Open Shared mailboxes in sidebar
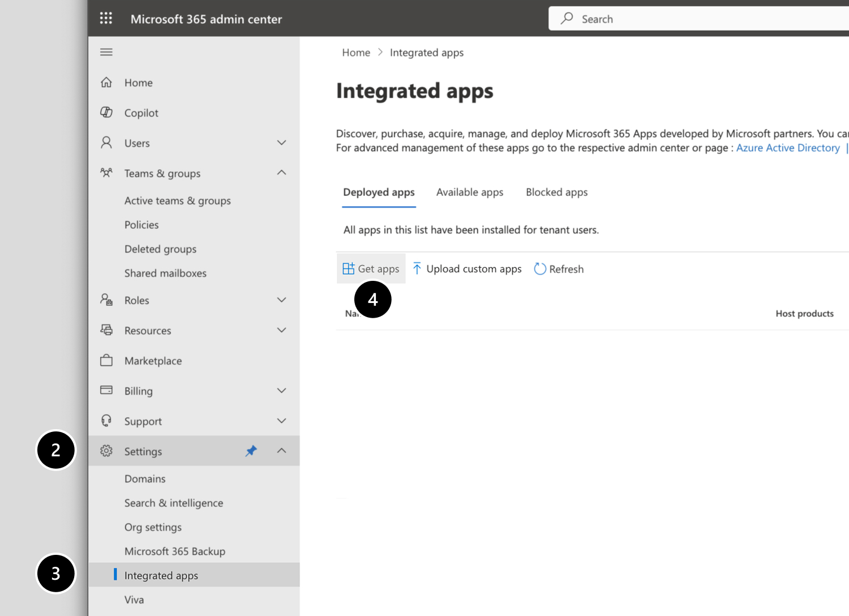Viewport: 849px width, 616px height. (x=165, y=273)
